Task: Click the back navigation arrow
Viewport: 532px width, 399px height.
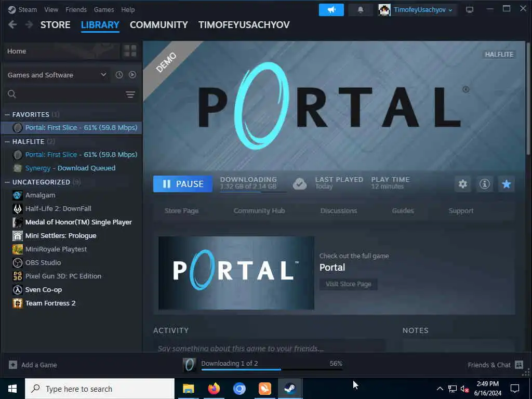Action: (x=12, y=25)
